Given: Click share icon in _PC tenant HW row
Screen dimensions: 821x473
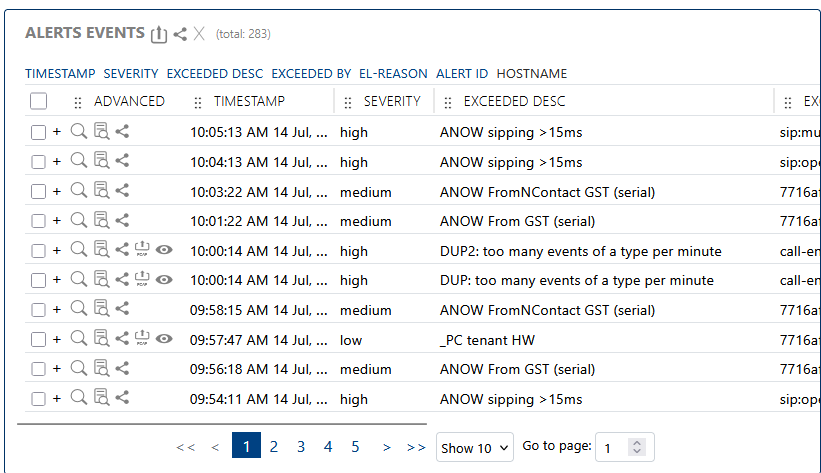Looking at the screenshot, I should 122,338.
